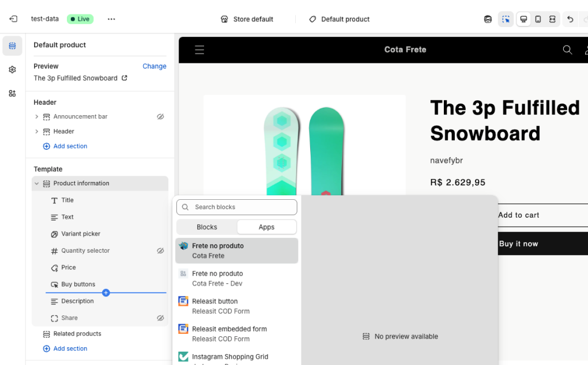Undo the last theme change
Image resolution: width=588 pixels, height=365 pixels.
click(x=570, y=19)
